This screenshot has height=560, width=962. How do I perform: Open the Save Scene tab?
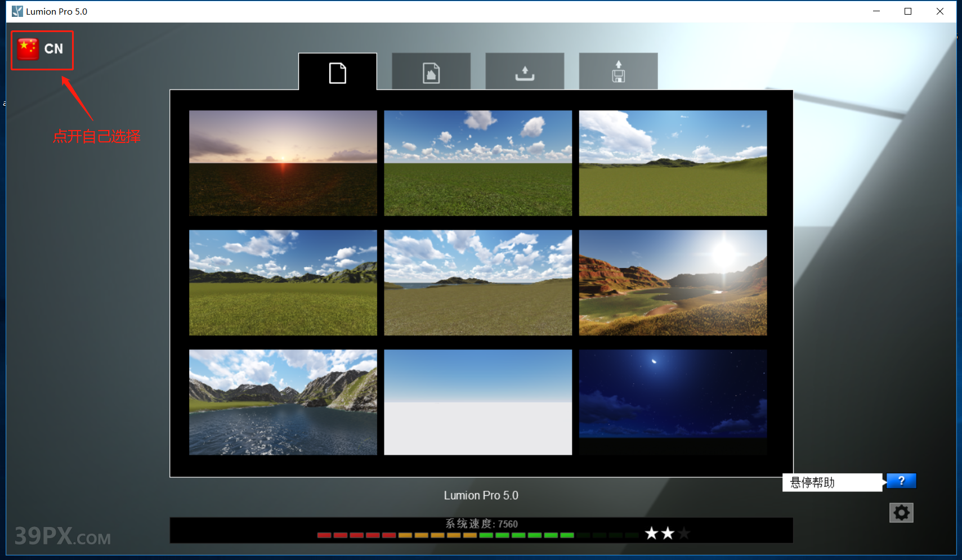[618, 73]
